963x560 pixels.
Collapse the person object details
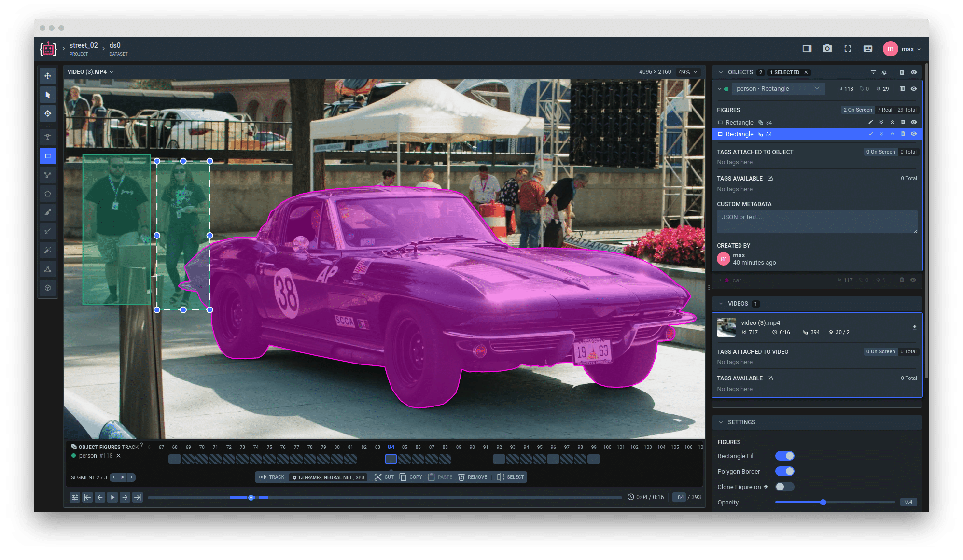pos(720,89)
